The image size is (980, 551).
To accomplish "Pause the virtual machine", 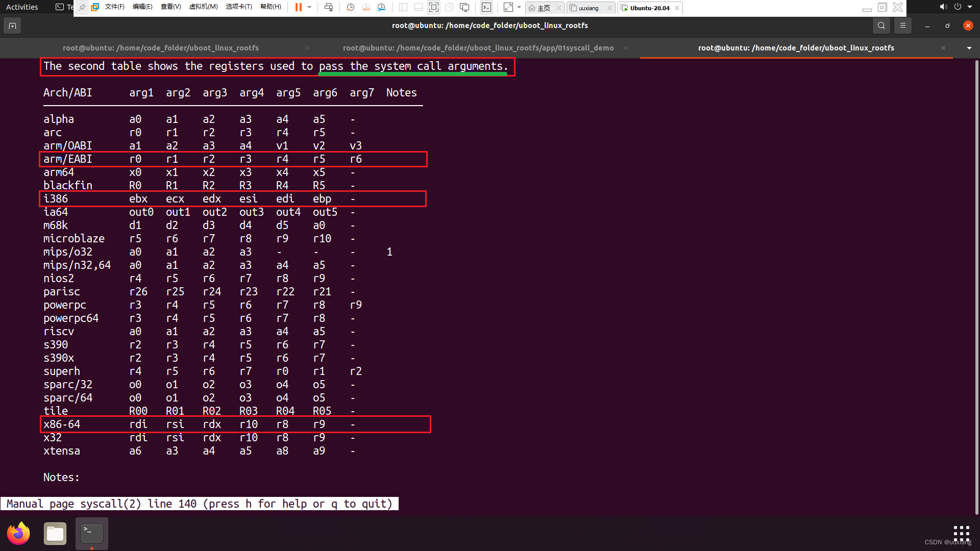I will [299, 8].
